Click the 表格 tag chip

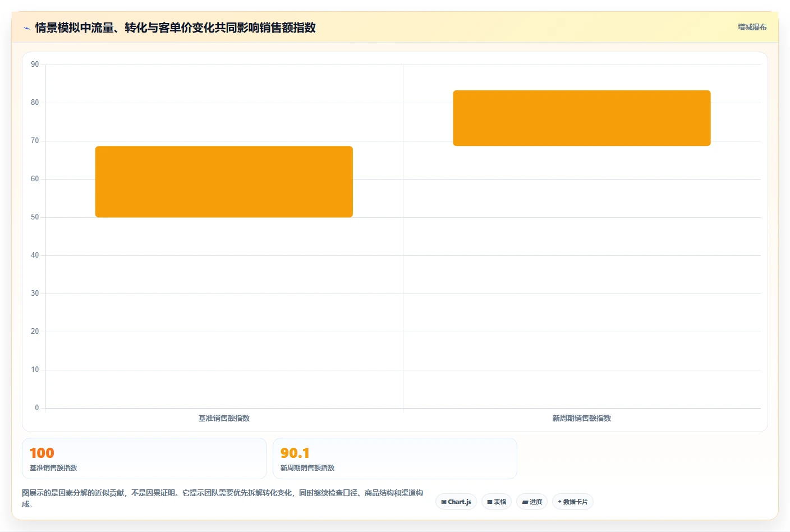(x=497, y=502)
